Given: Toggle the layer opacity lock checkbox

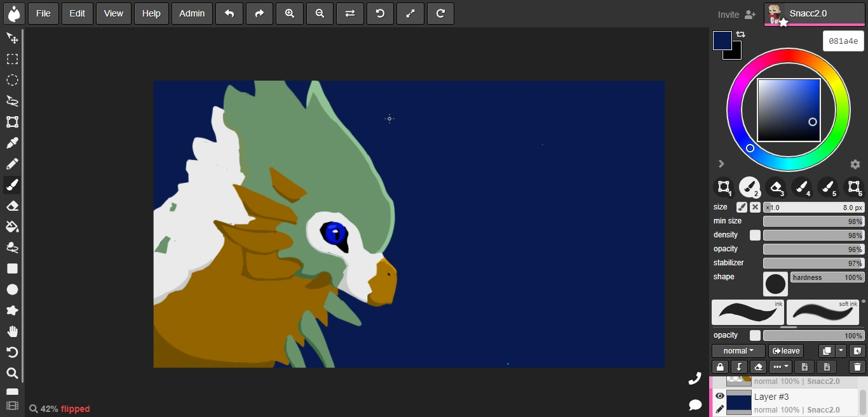Looking at the screenshot, I should click(x=755, y=335).
